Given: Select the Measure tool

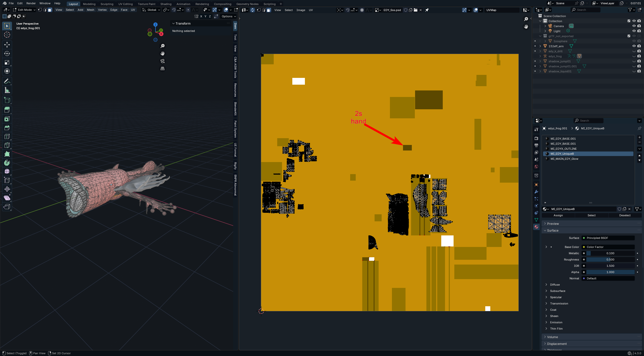Looking at the screenshot, I should tap(7, 90).
